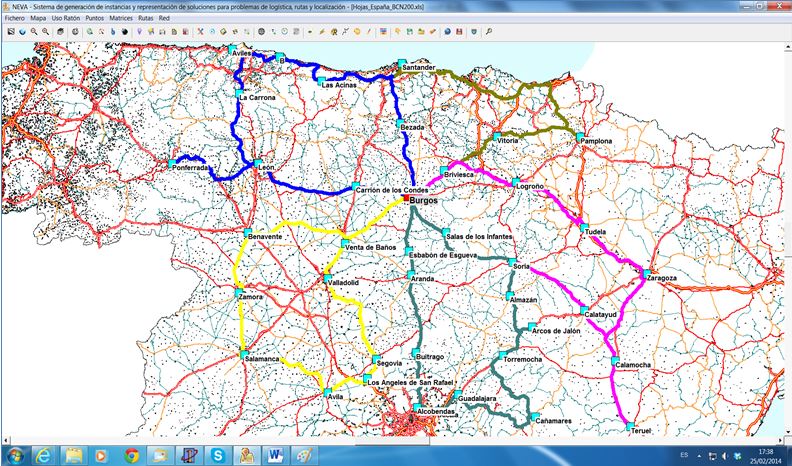792x466 pixels.
Task: Click the crossed tools icon in the toolbar
Action: coord(200,32)
